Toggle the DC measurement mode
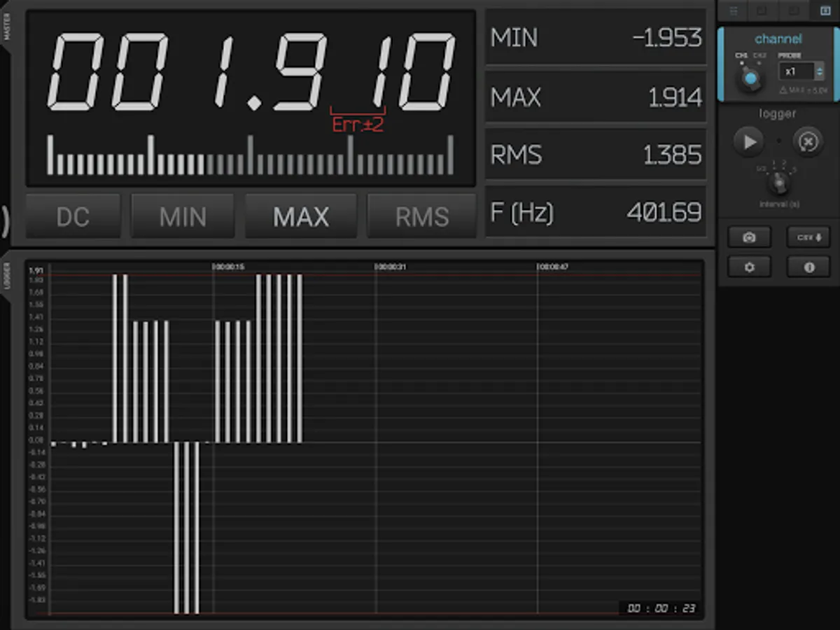This screenshot has width=840, height=630. coord(73,216)
